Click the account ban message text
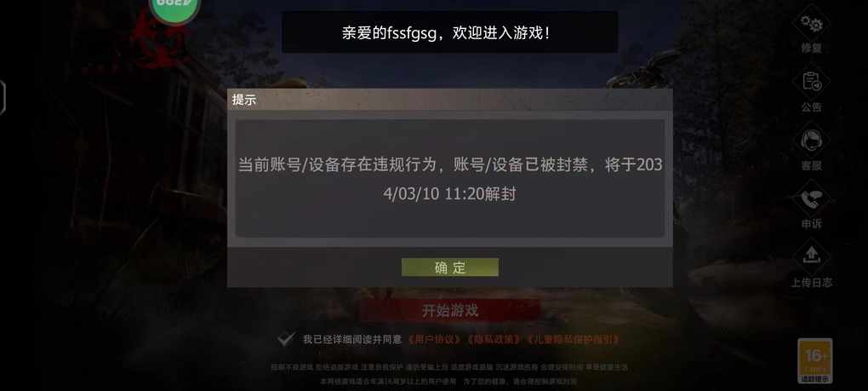This screenshot has height=391, width=868. (450, 180)
